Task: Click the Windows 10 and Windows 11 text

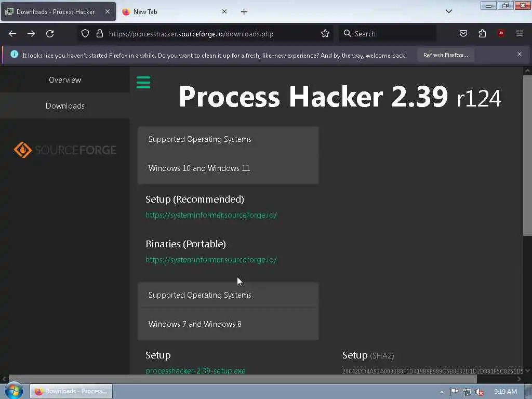Action: (x=199, y=168)
